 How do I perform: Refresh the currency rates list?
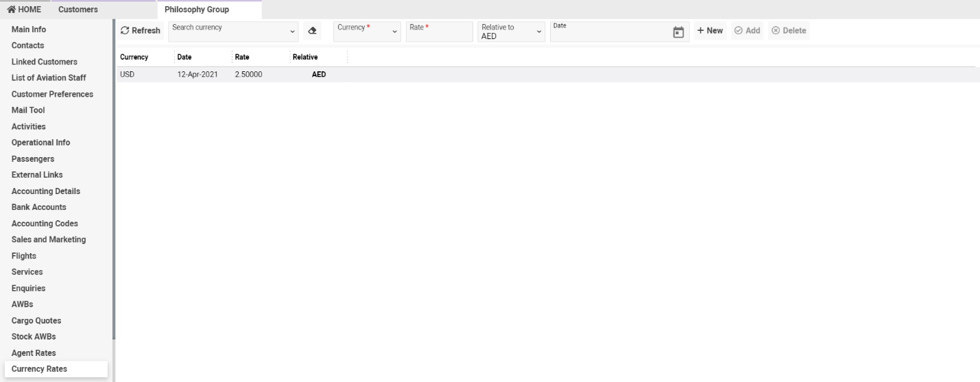[x=141, y=31]
